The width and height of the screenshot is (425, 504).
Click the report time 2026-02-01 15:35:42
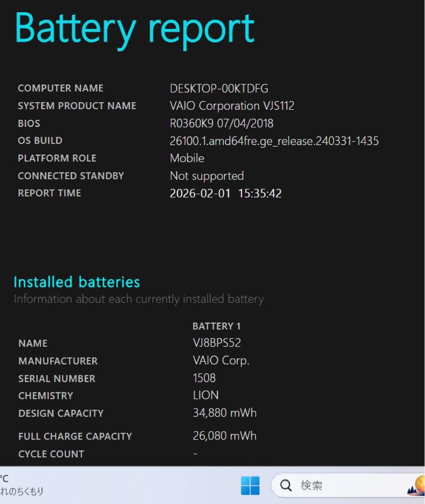tap(226, 193)
